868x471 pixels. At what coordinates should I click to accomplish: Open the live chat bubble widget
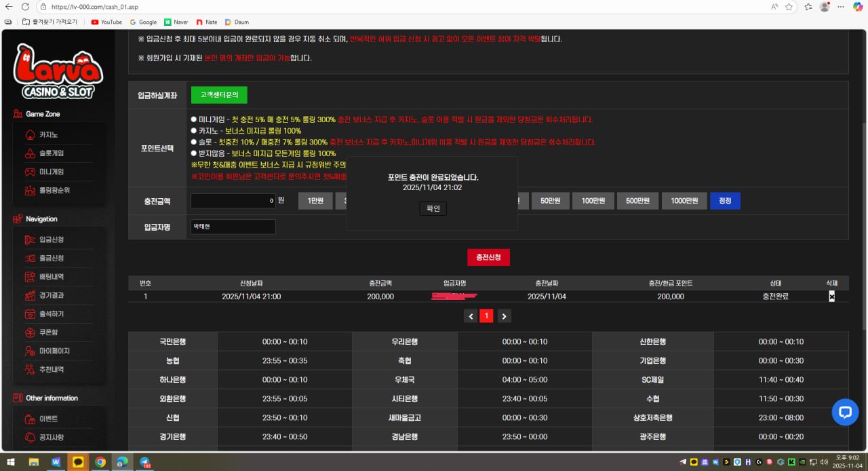pos(845,412)
